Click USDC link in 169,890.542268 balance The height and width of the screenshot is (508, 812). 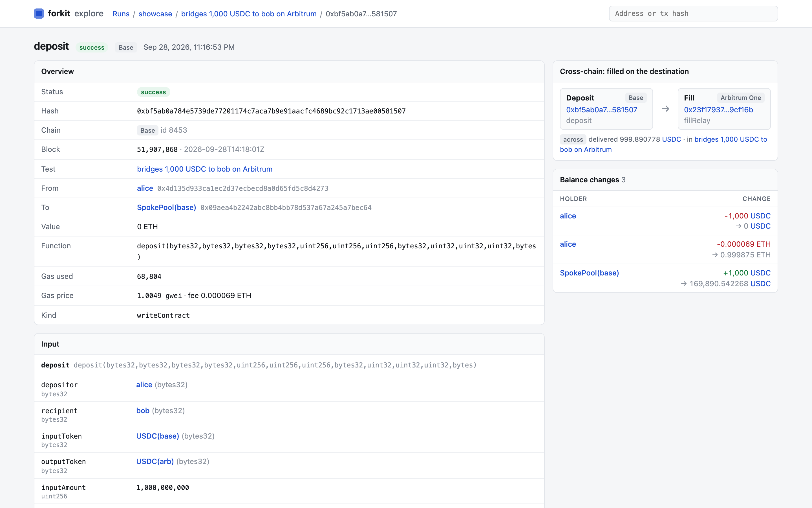[x=760, y=284]
